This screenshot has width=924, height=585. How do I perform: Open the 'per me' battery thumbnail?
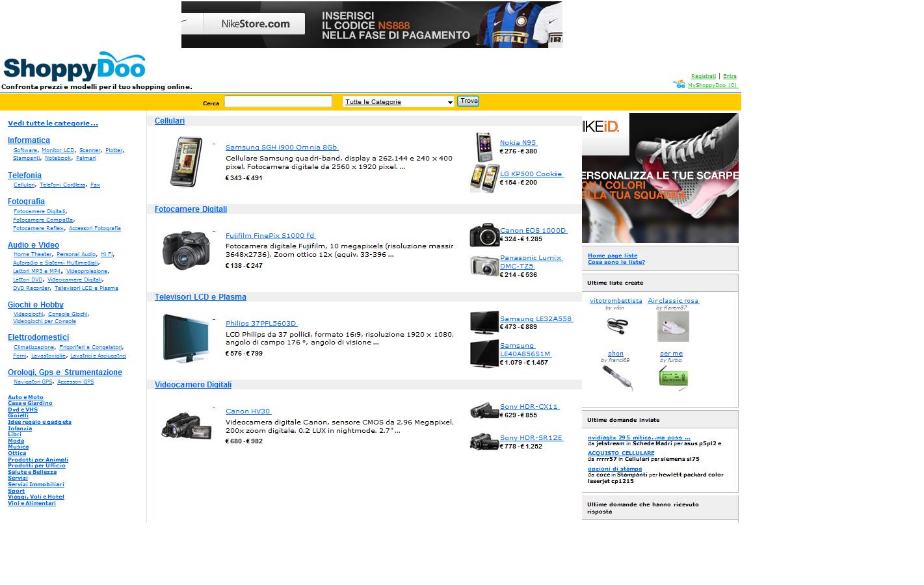tap(673, 378)
